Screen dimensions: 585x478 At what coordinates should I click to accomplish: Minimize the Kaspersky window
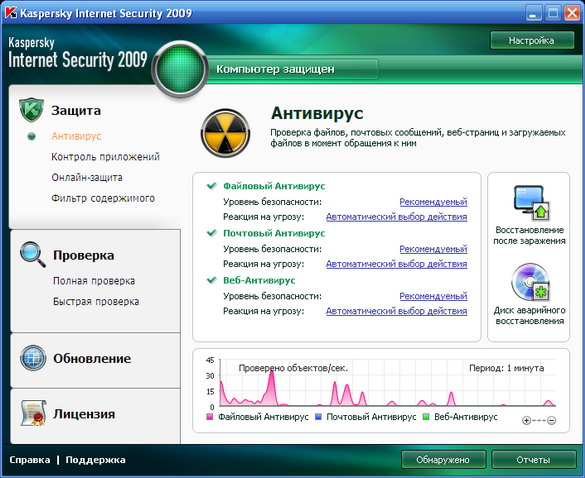534,13
